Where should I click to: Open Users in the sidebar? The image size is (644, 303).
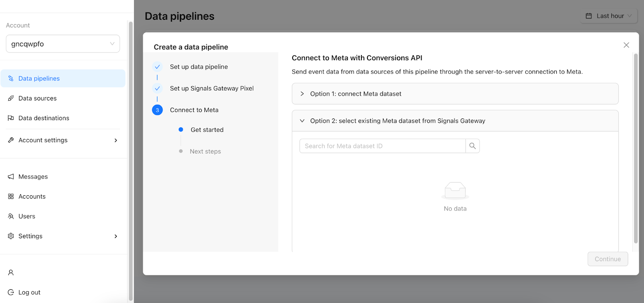coord(63,216)
